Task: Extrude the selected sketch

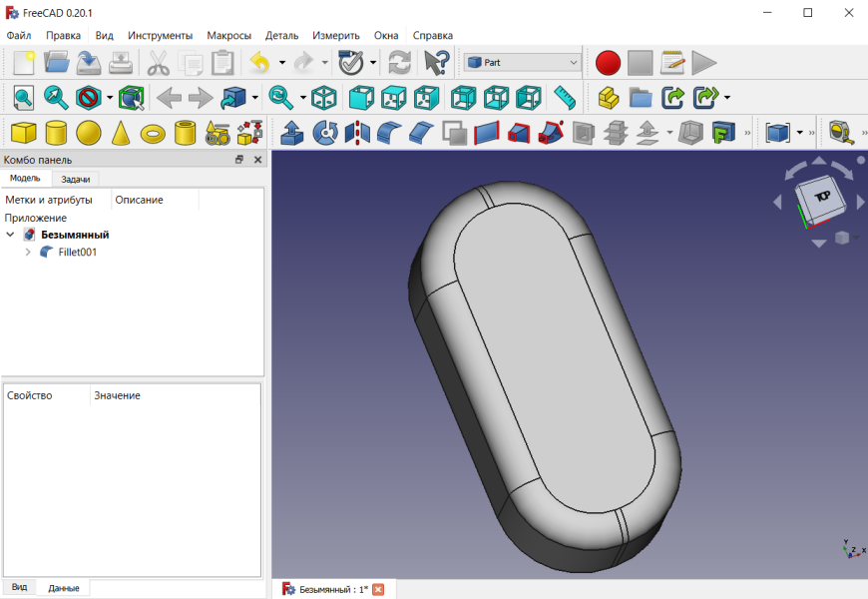Action: tap(292, 133)
